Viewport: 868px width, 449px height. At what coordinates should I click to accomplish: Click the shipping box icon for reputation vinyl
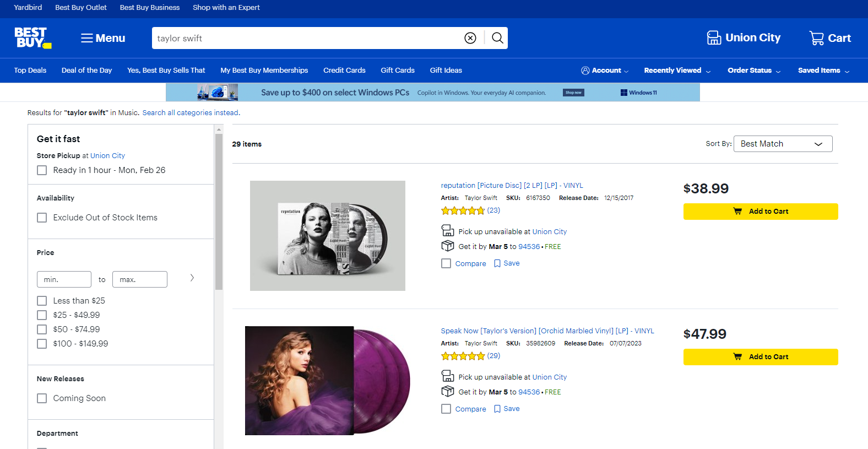[x=448, y=246]
